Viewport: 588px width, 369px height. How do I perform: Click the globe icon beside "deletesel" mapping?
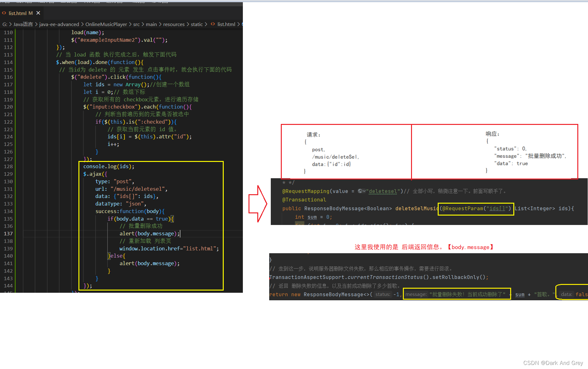[360, 191]
